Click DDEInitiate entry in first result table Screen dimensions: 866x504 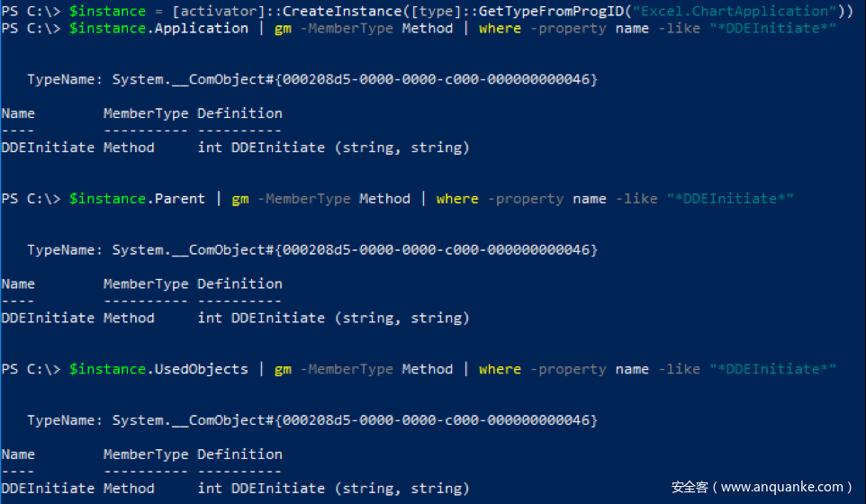48,147
